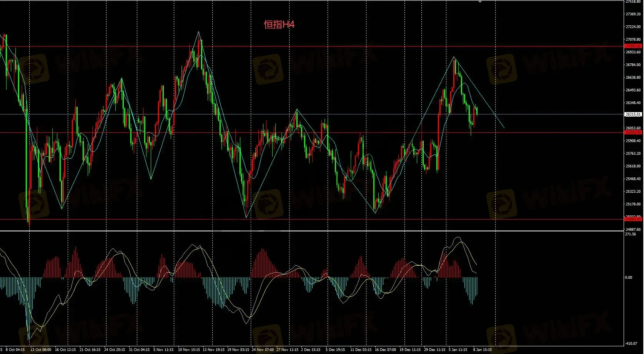Click time axis label 5 Dec 19:15
The image size is (644, 354).
tap(335, 350)
